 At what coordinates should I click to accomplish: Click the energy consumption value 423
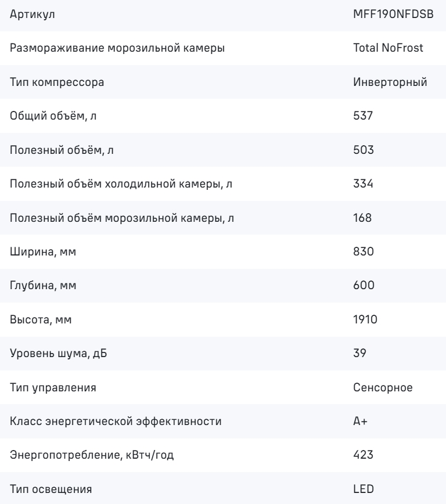click(363, 455)
